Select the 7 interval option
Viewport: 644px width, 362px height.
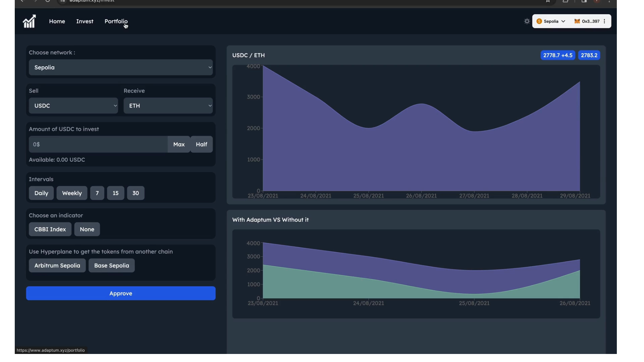(x=97, y=193)
